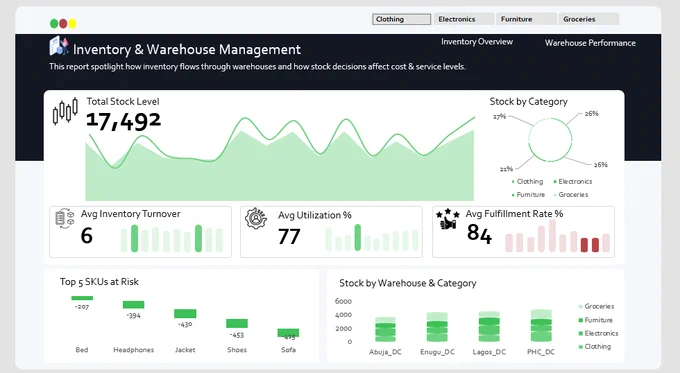680x373 pixels.
Task: Select the Headphones bar showing -394
Action: 134,304
